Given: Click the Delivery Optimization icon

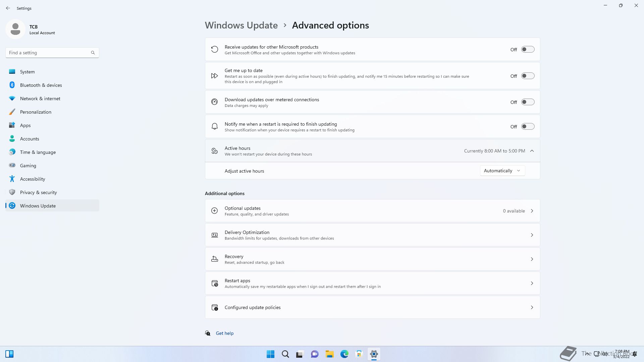Looking at the screenshot, I should 214,235.
